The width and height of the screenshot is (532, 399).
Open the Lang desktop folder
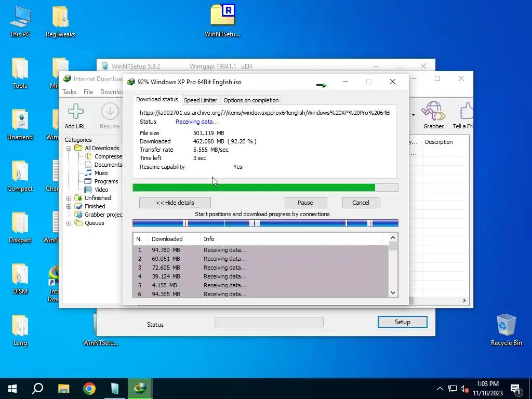click(x=20, y=330)
